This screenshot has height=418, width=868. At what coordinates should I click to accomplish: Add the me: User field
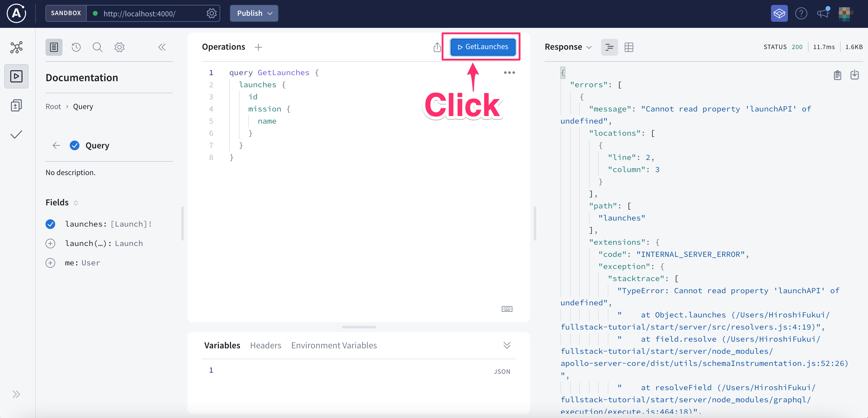pyautogui.click(x=51, y=263)
